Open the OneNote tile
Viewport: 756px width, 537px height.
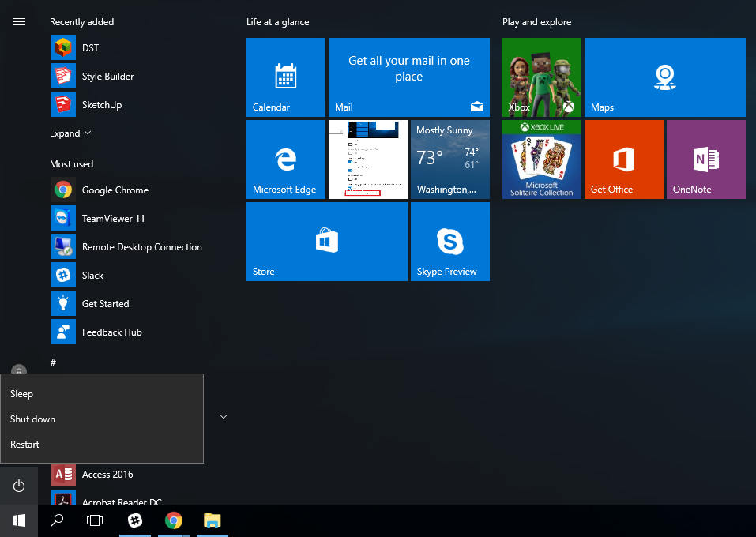pos(706,160)
